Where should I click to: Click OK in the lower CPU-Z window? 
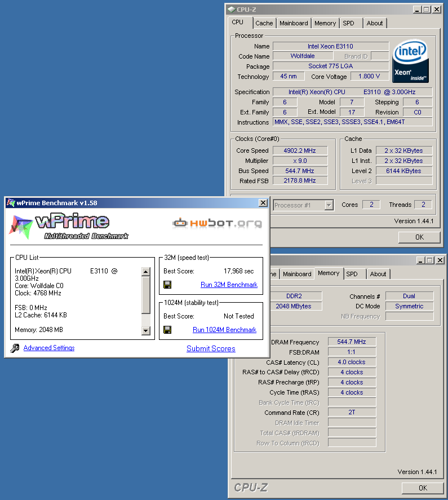423,488
